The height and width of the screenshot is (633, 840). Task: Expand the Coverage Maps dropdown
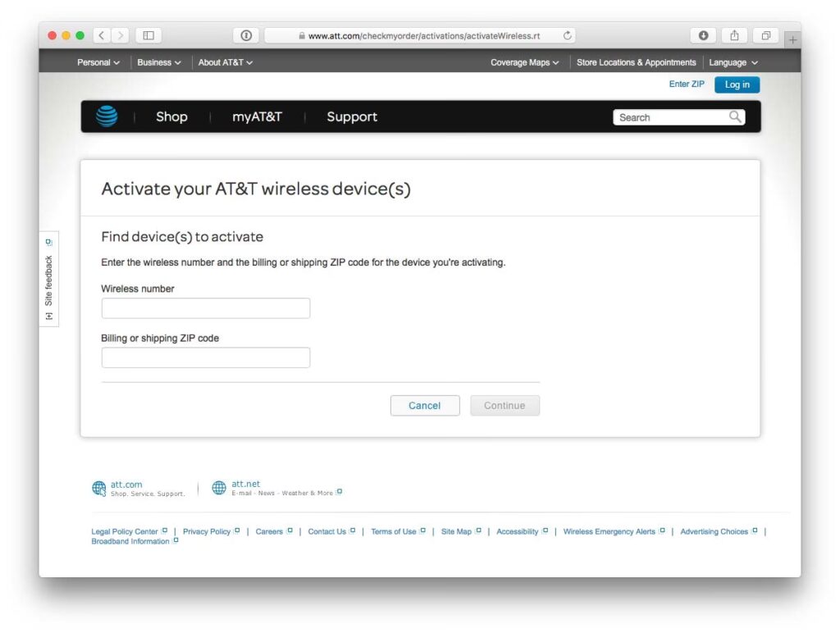[x=525, y=62]
